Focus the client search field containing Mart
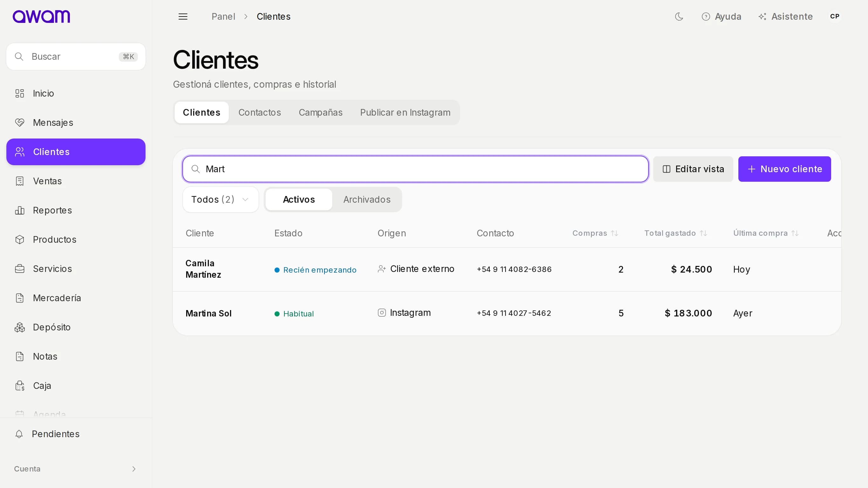The width and height of the screenshot is (868, 488). tap(416, 169)
